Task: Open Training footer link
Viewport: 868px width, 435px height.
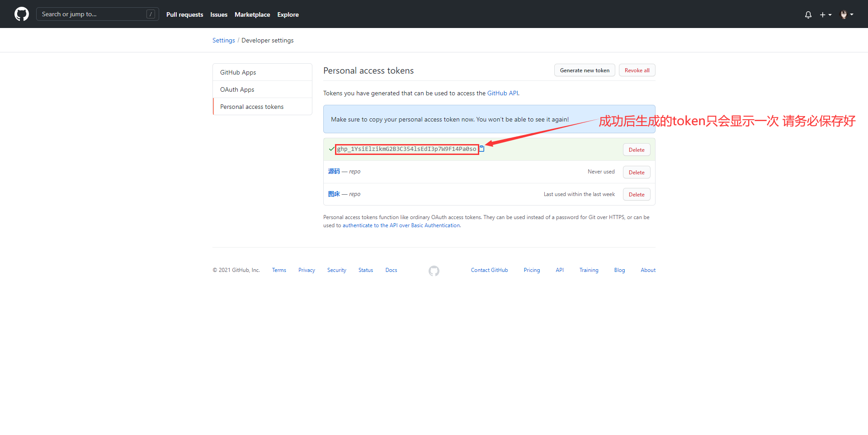Action: click(589, 270)
